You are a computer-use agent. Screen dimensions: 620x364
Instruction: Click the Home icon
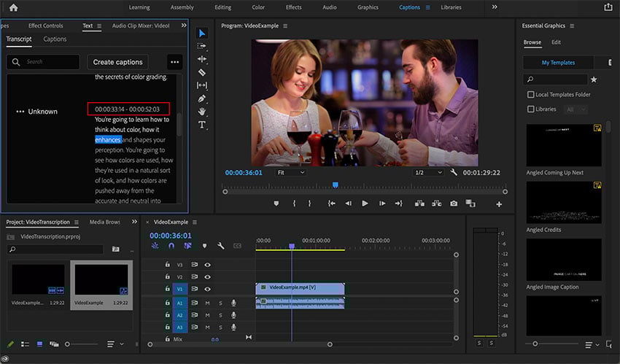pyautogui.click(x=13, y=7)
